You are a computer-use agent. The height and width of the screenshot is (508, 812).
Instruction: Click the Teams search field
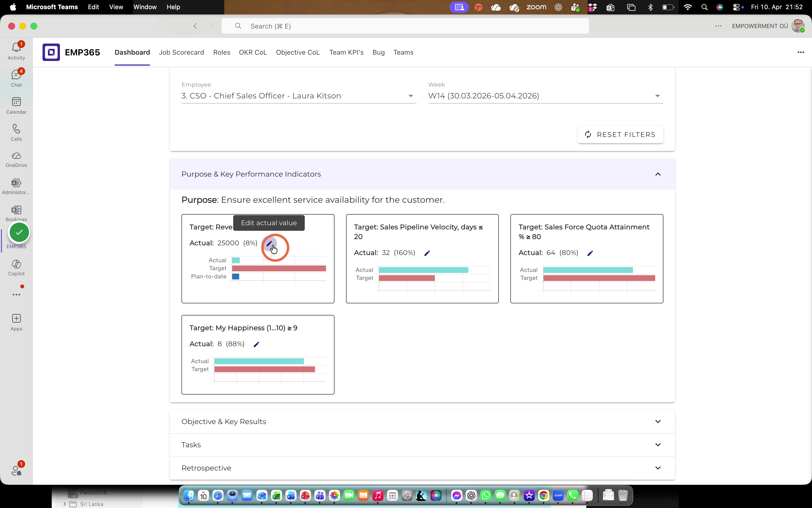point(405,26)
